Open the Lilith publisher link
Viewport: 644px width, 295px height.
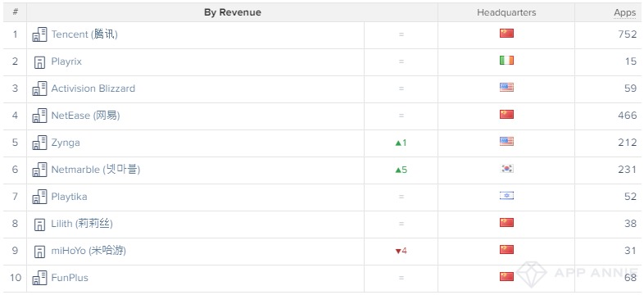82,224
